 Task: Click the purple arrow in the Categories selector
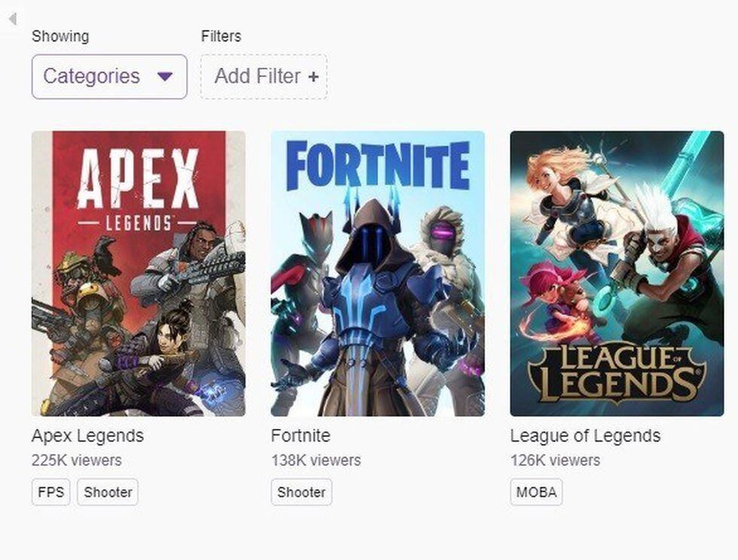click(166, 77)
